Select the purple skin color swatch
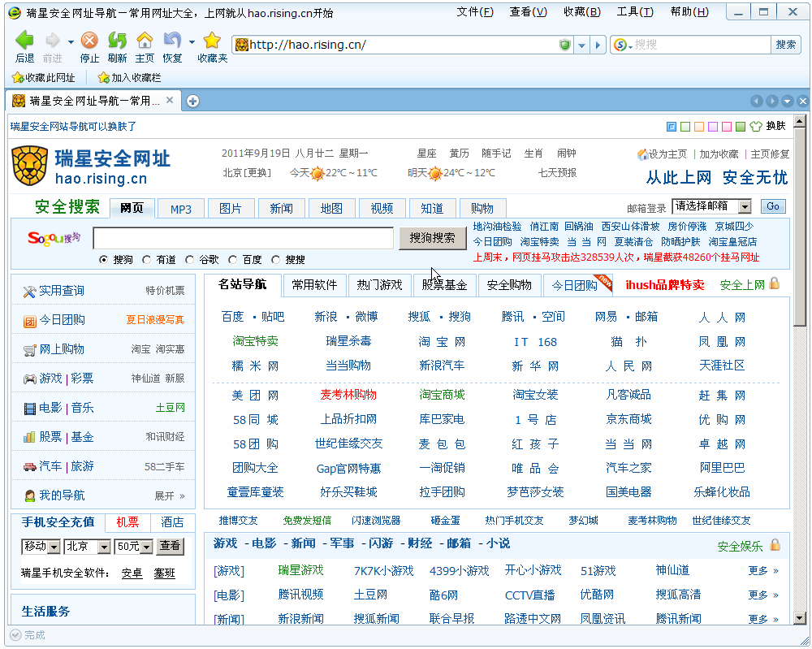The height and width of the screenshot is (649, 812). click(713, 127)
